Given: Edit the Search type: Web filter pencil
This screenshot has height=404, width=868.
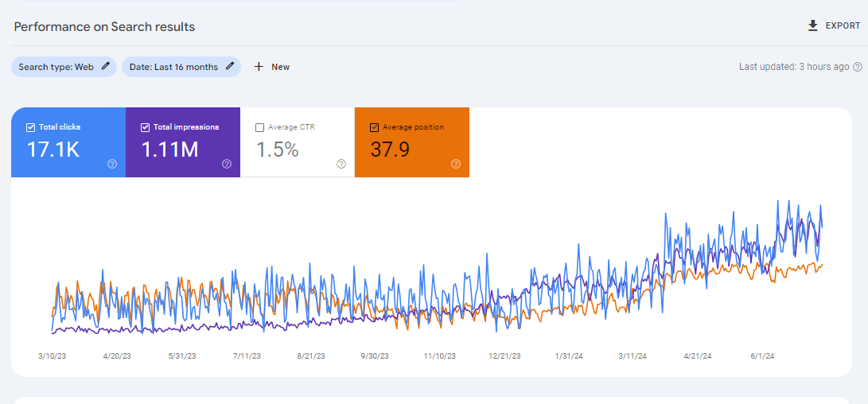Looking at the screenshot, I should (106, 67).
